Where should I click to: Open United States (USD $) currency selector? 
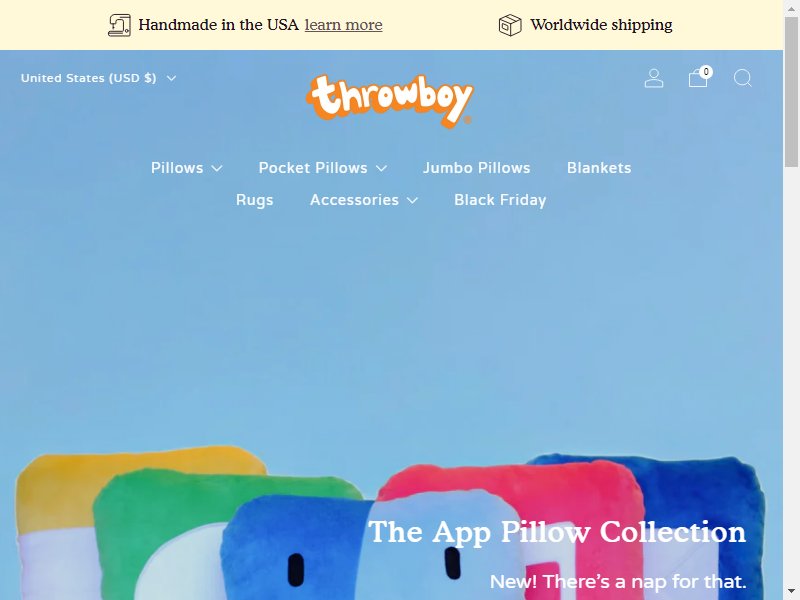(x=98, y=78)
